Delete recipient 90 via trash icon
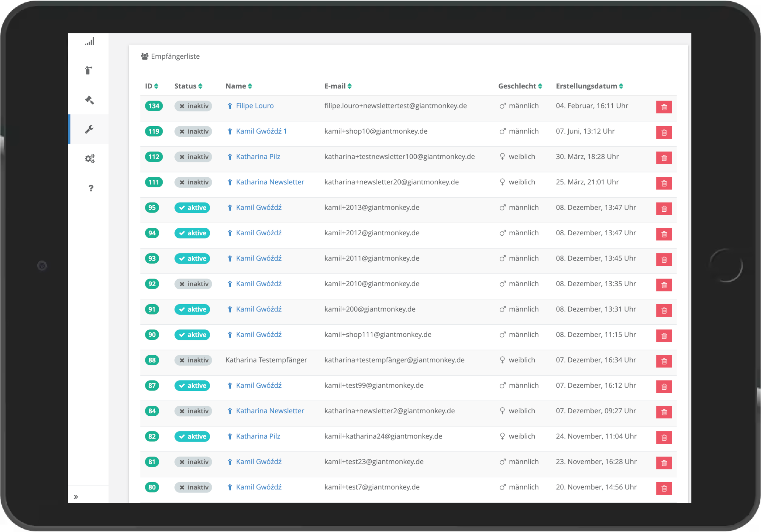The image size is (761, 532). [664, 336]
